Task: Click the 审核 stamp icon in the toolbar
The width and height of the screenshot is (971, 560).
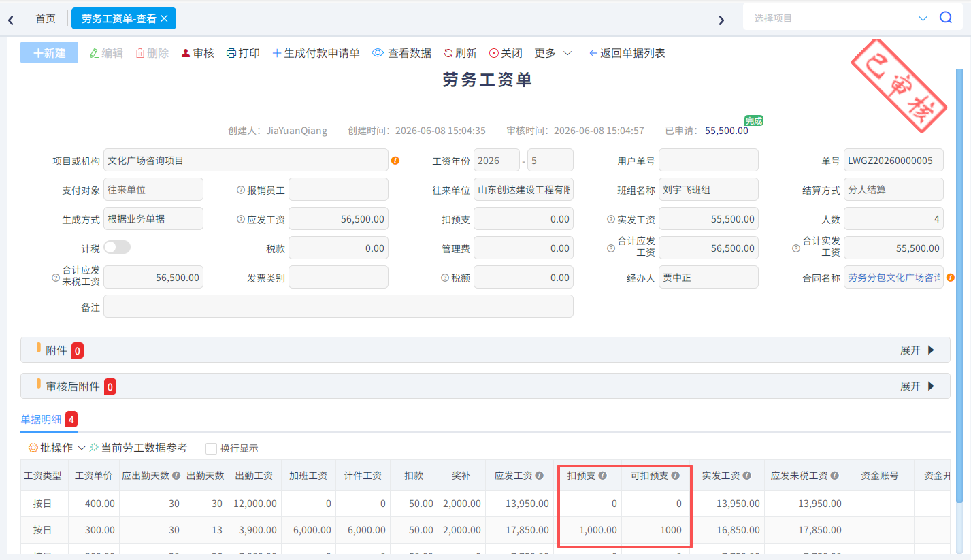Action: 186,53
